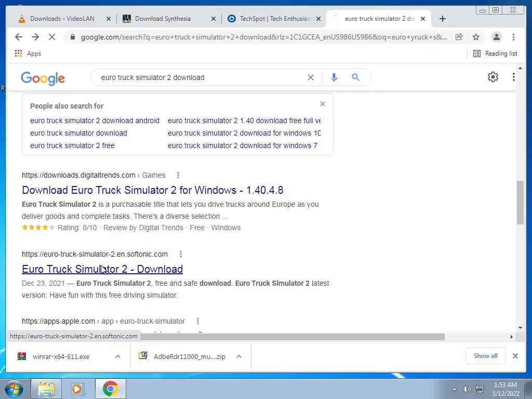Image resolution: width=532 pixels, height=399 pixels.
Task: Switch to the TechSpot tab
Action: [x=269, y=19]
